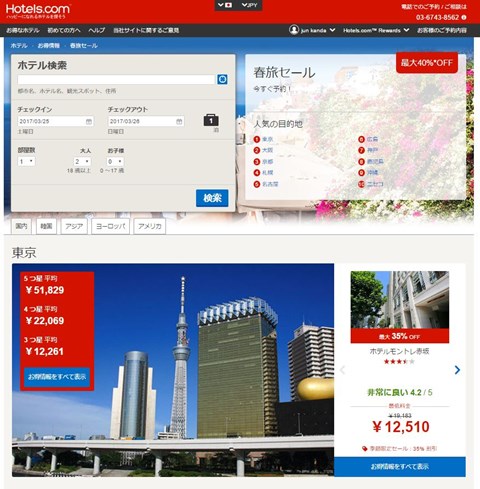Click the ¥12,510 sale price
This screenshot has height=489, width=480.
click(401, 427)
